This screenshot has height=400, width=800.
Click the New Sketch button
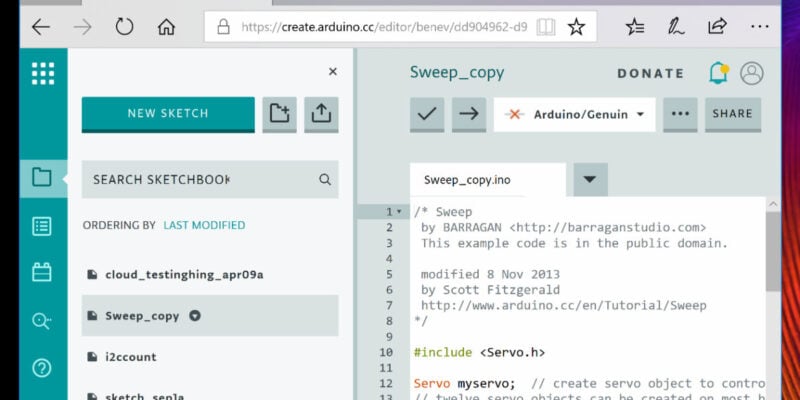tap(168, 114)
